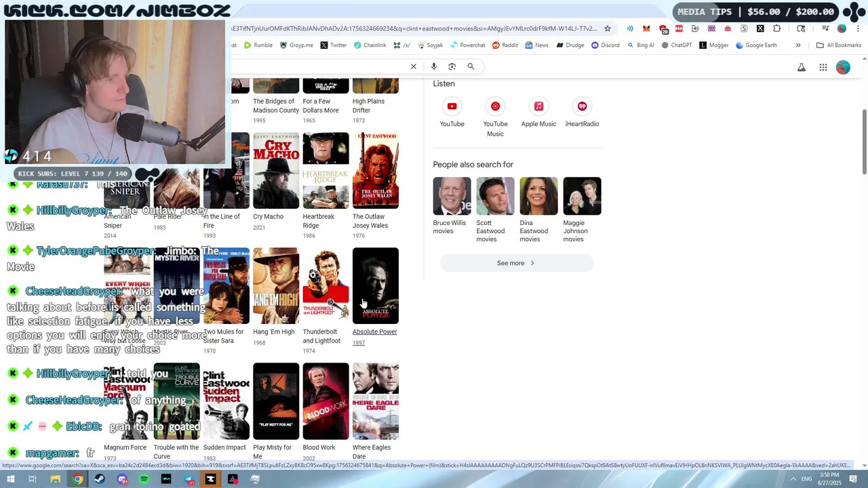Viewport: 868px width, 488px height.
Task: Open Windows Start menu
Action: coord(11,479)
